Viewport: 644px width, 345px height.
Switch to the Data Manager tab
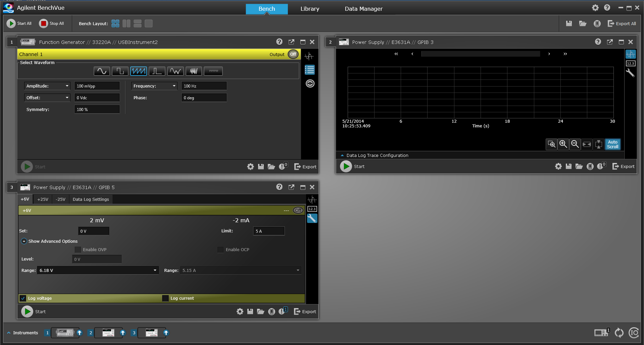[363, 9]
